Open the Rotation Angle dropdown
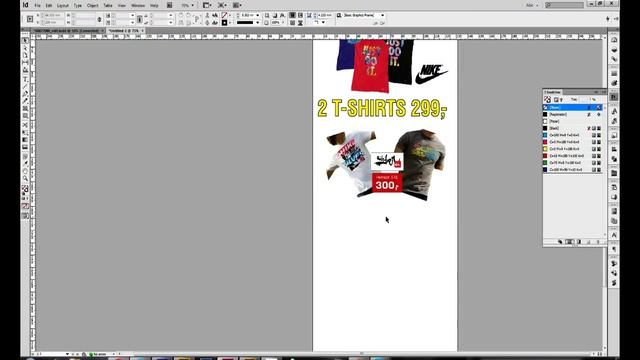 coord(171,15)
